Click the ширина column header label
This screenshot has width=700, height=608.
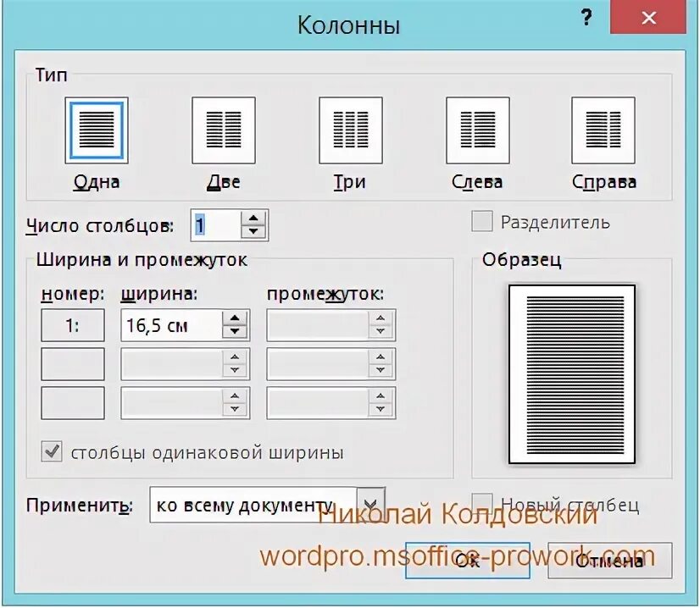pos(159,295)
